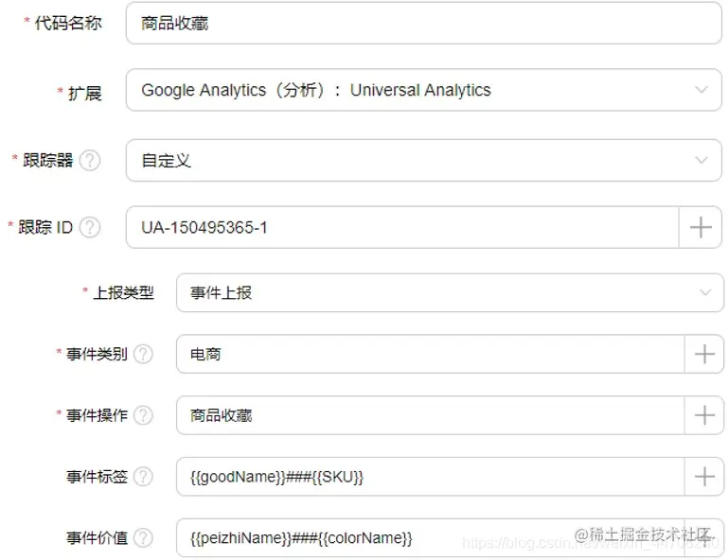Click the 代码名称 input with 商品收藏

[x=423, y=24]
